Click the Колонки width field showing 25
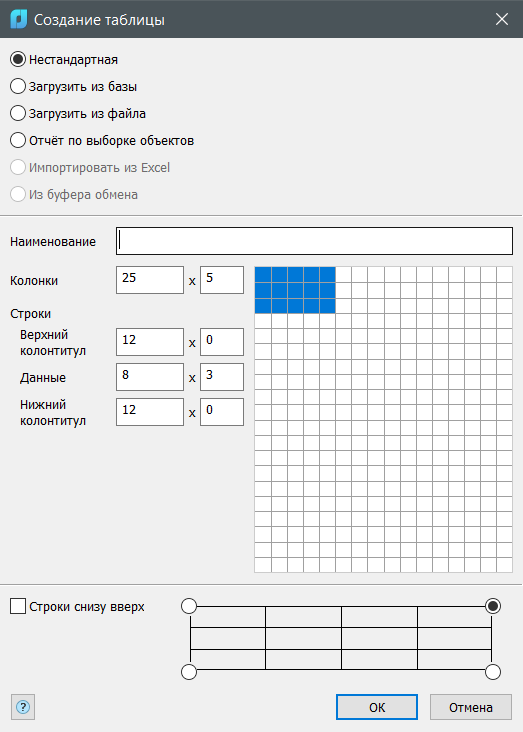Image resolution: width=523 pixels, height=732 pixels. coord(150,280)
